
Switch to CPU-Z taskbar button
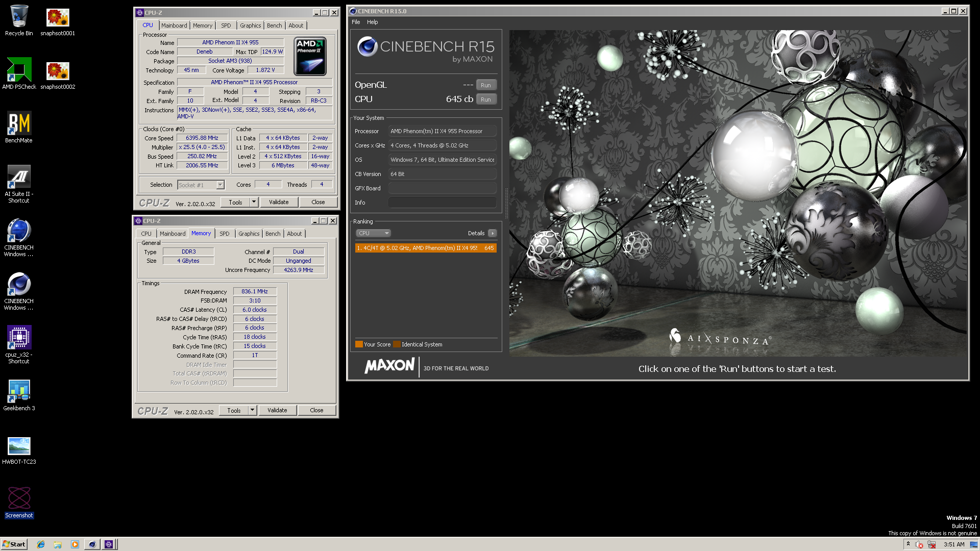[x=109, y=544]
